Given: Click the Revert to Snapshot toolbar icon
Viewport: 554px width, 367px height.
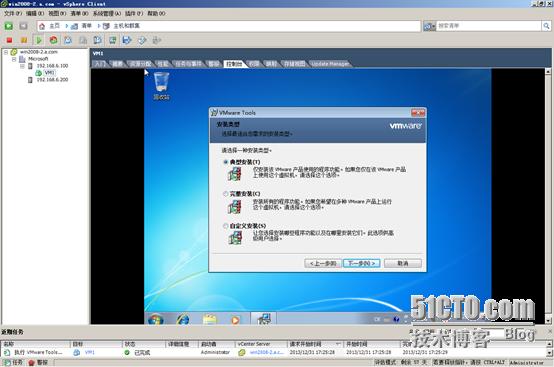Looking at the screenshot, I should (83, 40).
